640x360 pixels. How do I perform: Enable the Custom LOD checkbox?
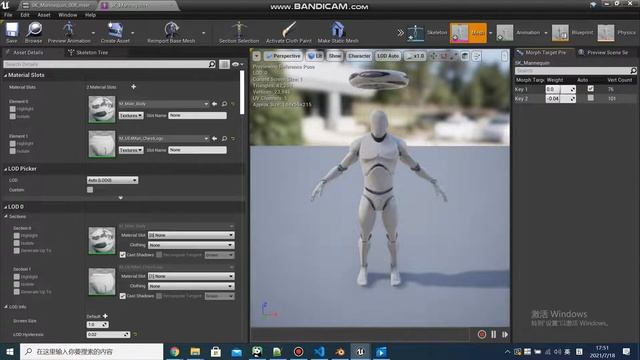90,190
